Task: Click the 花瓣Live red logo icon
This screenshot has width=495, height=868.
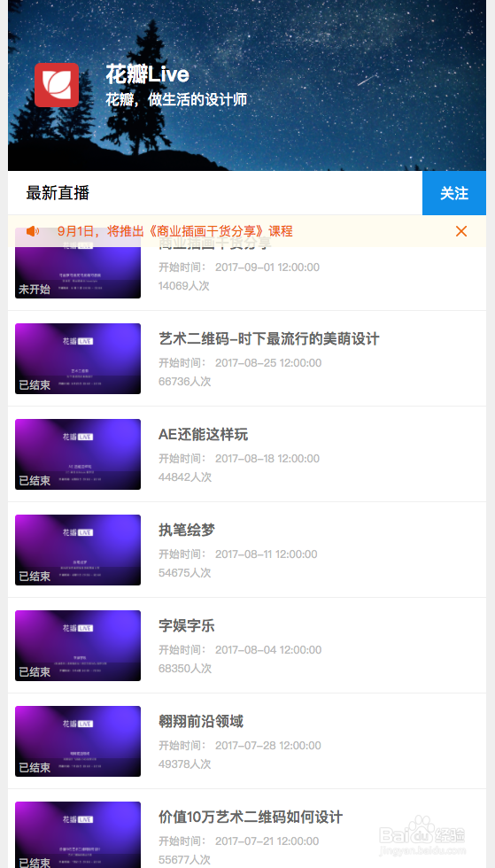Action: point(57,85)
